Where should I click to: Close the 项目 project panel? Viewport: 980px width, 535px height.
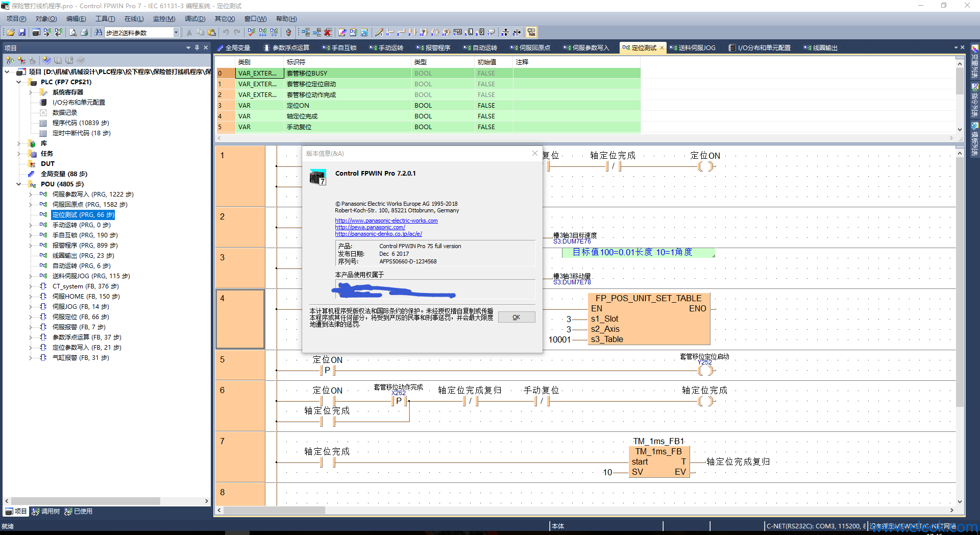[206, 47]
